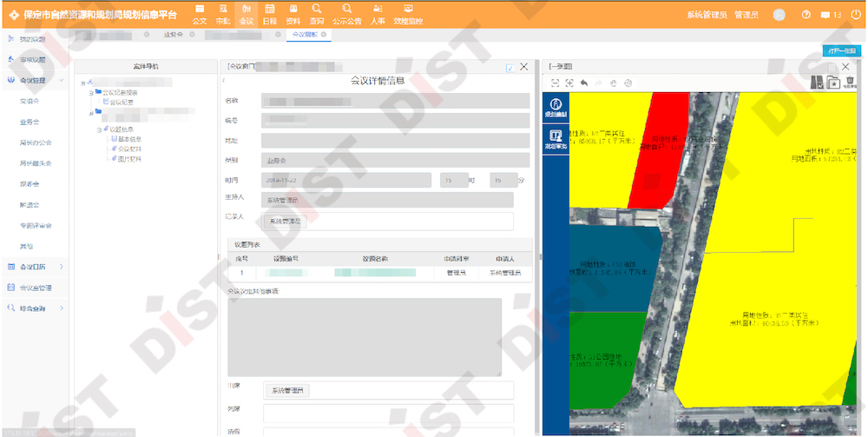Open the 日程 calendar module
Image resolution: width=868 pixels, height=437 pixels.
[270, 13]
